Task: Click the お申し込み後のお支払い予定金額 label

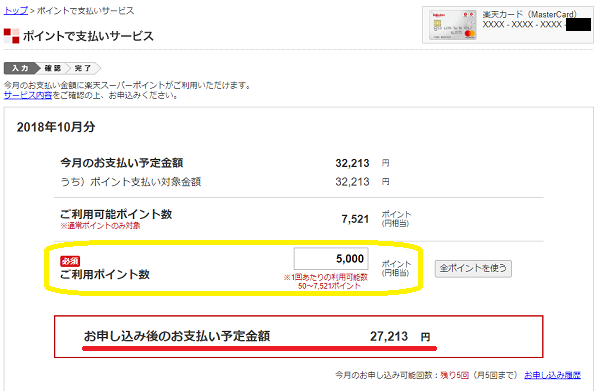Action: 177,336
